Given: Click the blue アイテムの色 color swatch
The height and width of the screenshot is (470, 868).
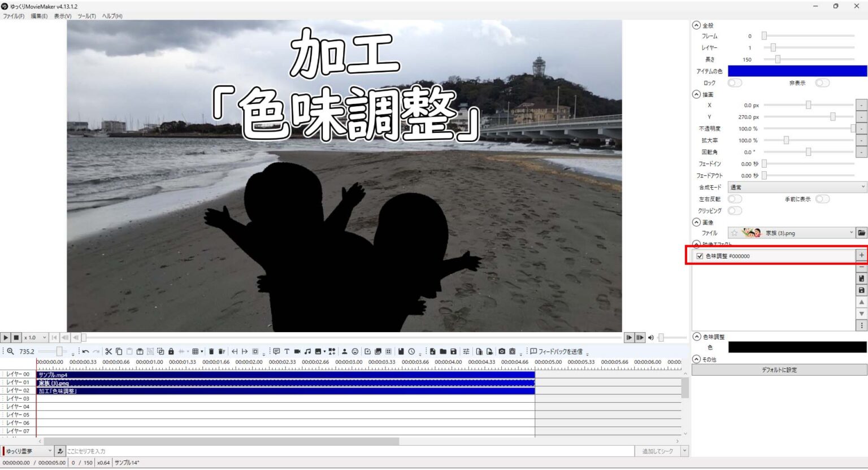Looking at the screenshot, I should click(797, 71).
